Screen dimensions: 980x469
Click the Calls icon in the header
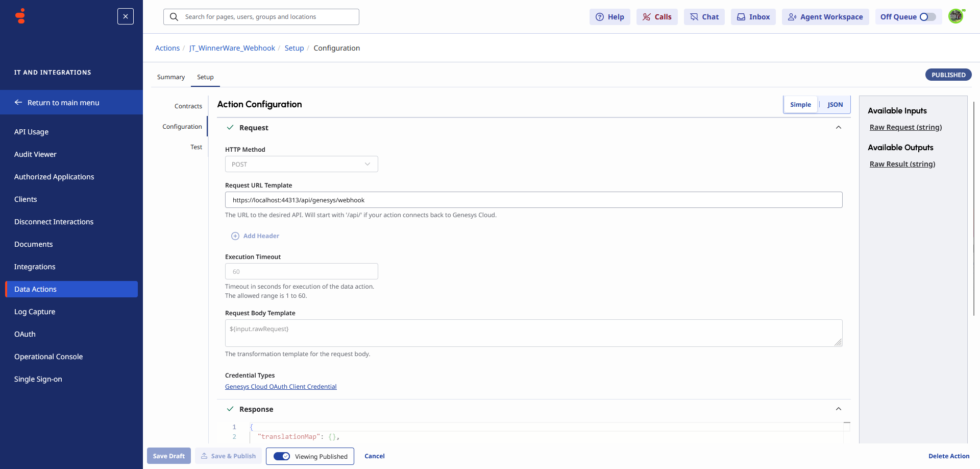coord(657,16)
